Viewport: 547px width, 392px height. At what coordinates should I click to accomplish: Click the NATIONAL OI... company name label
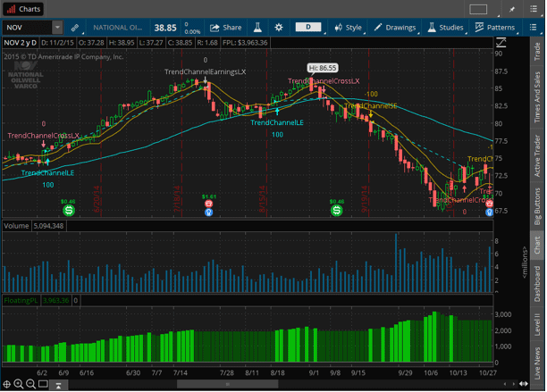pyautogui.click(x=118, y=28)
